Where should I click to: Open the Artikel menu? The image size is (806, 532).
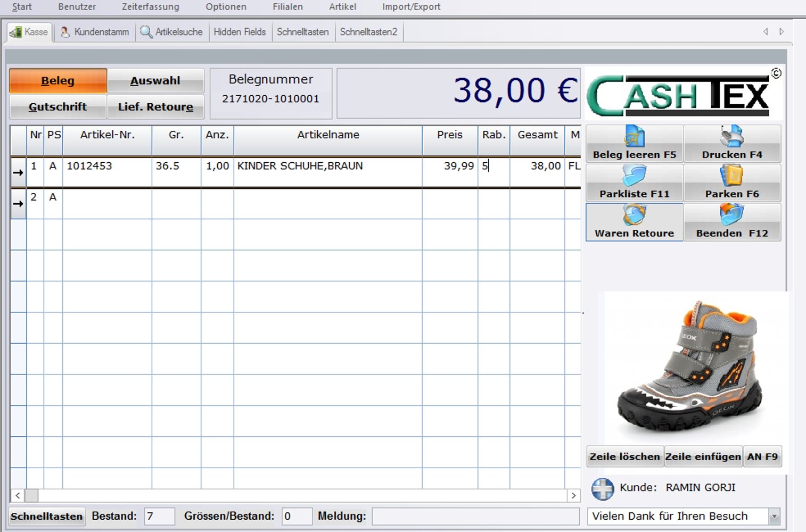click(x=343, y=7)
